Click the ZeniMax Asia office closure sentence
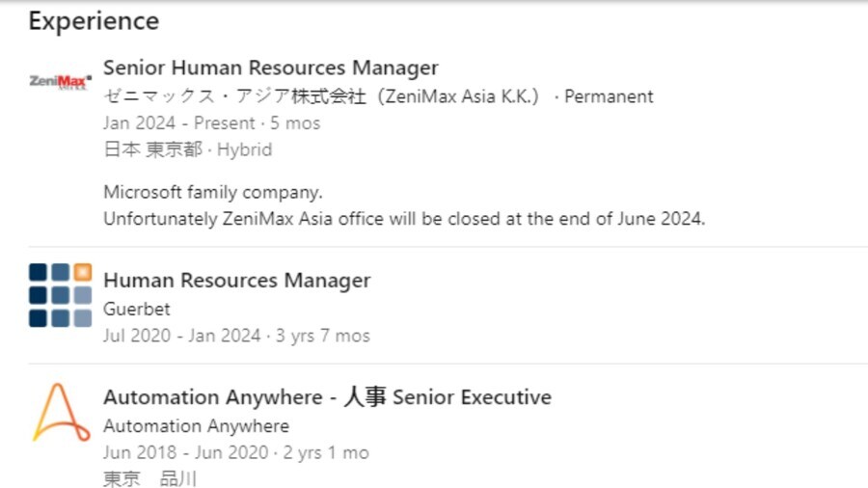The image size is (868, 488). [404, 219]
